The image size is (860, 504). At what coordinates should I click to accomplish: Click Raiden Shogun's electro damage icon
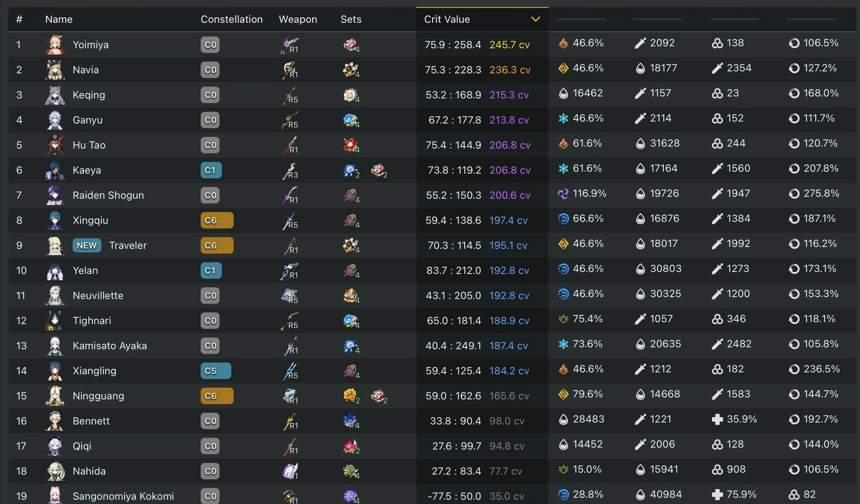click(x=563, y=194)
